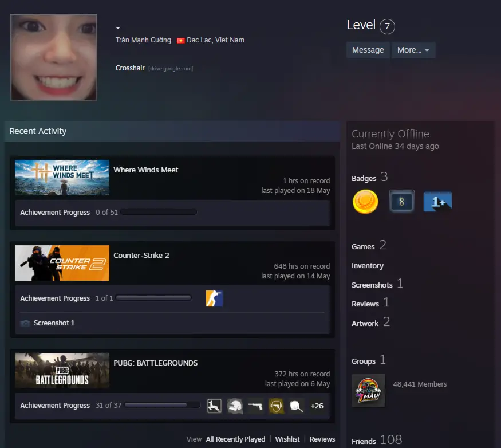Click the '0 of 51' achievement count
This screenshot has width=501, height=448.
pyautogui.click(x=106, y=213)
